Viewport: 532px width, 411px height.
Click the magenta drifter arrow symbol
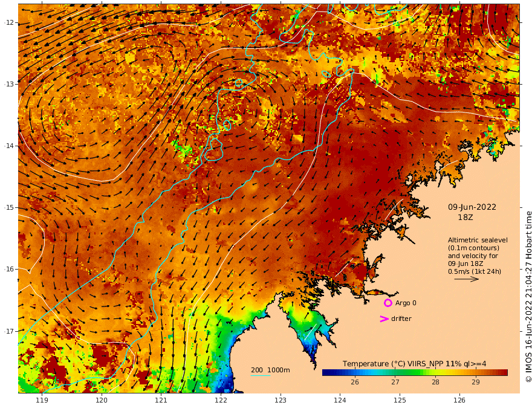point(384,319)
